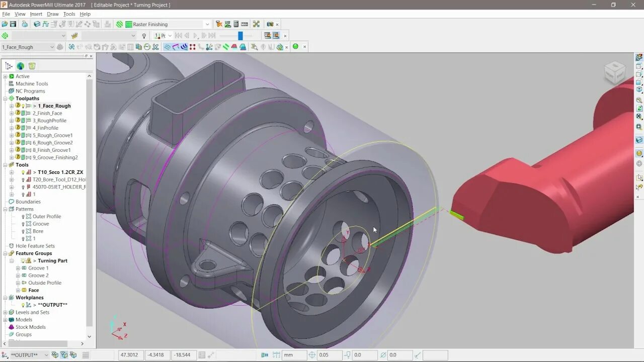Viewport: 644px width, 362px height.
Task: Click the light bulb icon in simulation toolbar
Action: coord(144,36)
